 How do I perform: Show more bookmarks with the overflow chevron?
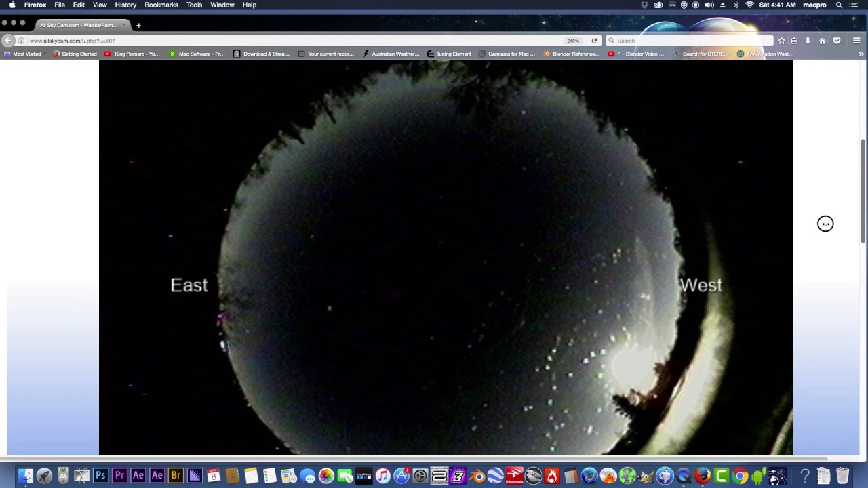(x=861, y=54)
